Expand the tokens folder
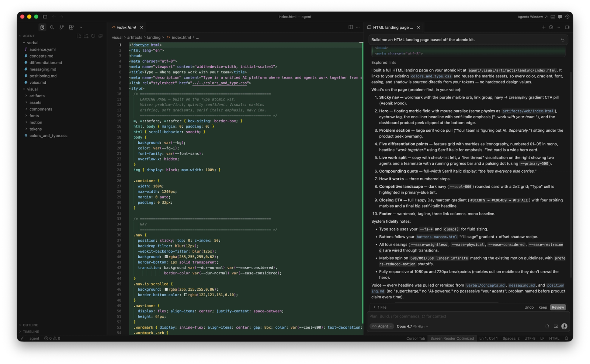This screenshot has height=364, width=590. (x=35, y=129)
